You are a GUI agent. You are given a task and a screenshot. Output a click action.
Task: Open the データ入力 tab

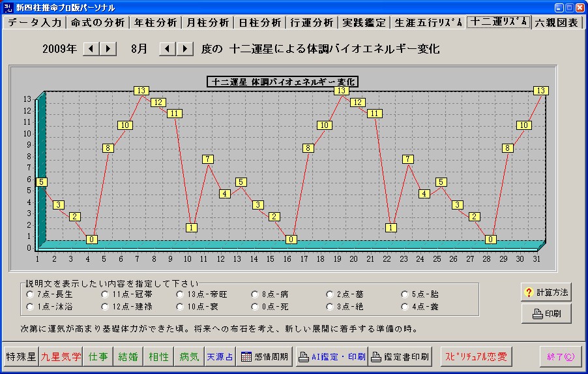35,23
